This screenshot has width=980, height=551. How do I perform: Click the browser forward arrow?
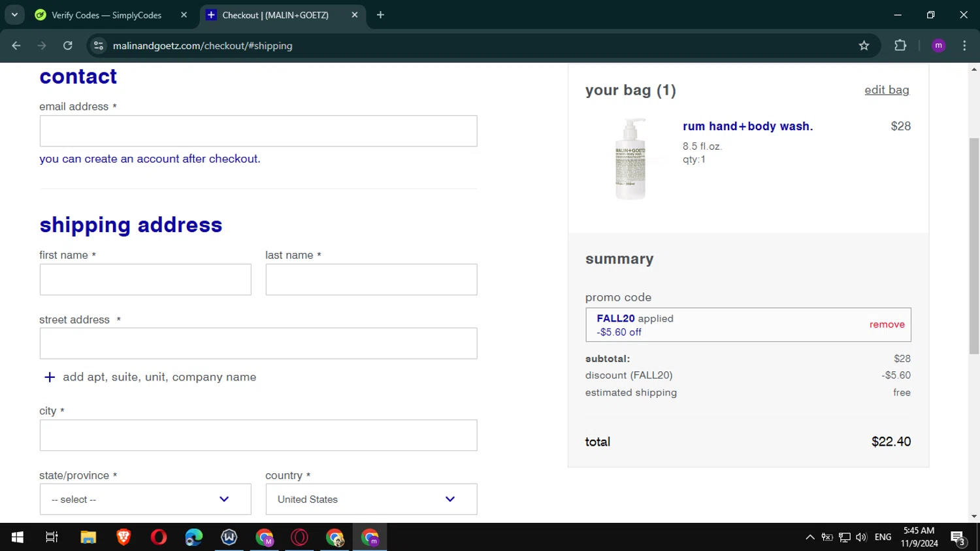[x=42, y=46]
